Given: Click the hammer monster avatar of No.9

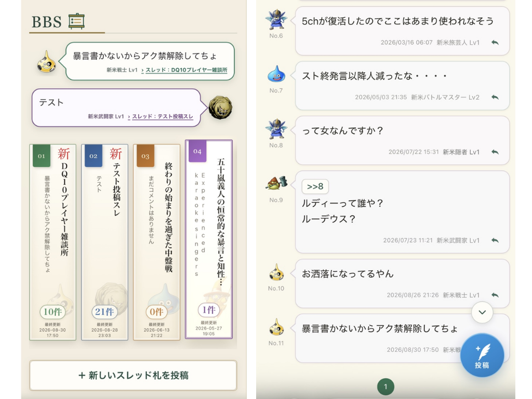Looking at the screenshot, I should 276,183.
